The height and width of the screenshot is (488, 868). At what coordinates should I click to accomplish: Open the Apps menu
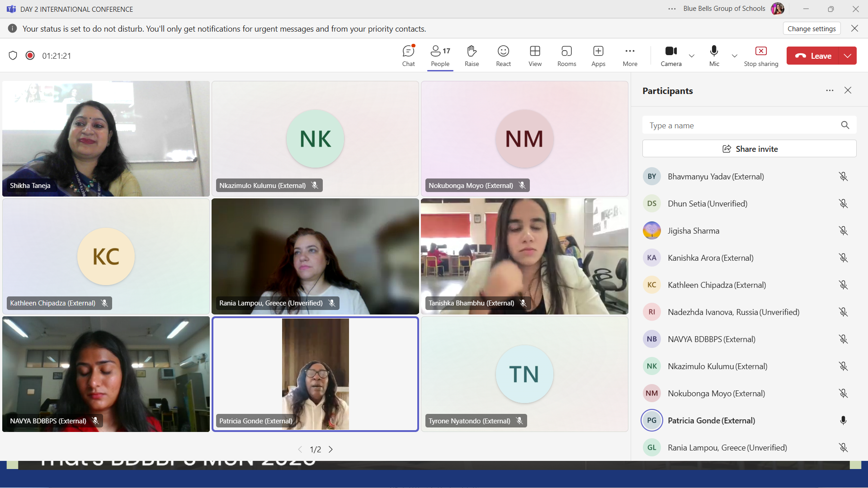pos(598,56)
